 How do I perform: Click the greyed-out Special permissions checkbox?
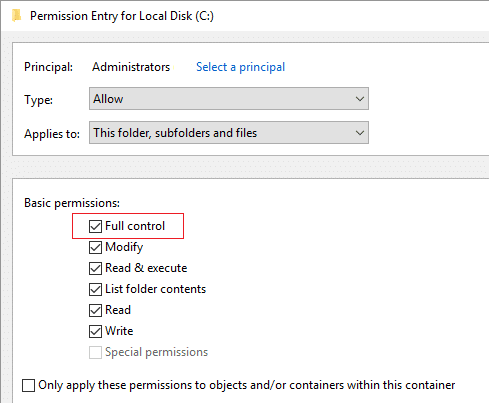click(x=95, y=352)
